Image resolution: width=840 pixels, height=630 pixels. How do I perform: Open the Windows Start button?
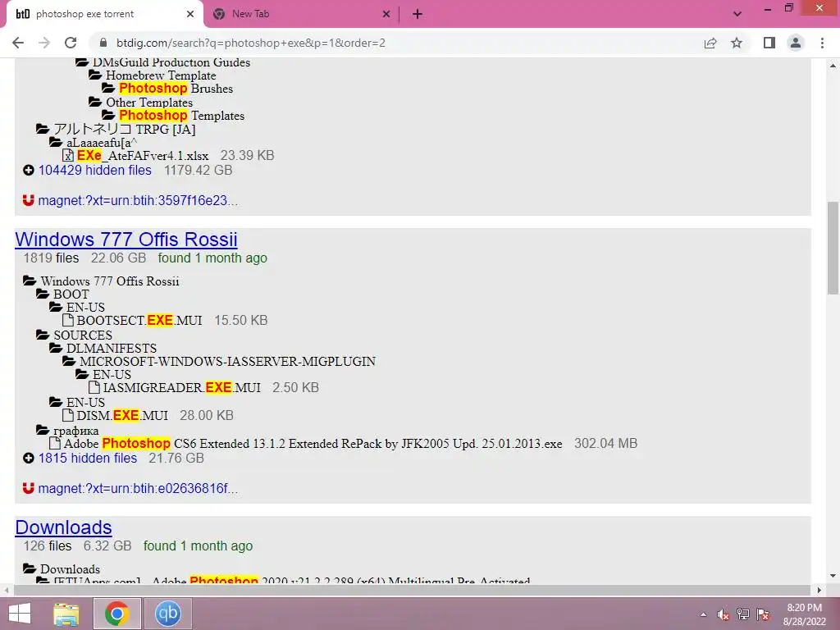click(20, 614)
